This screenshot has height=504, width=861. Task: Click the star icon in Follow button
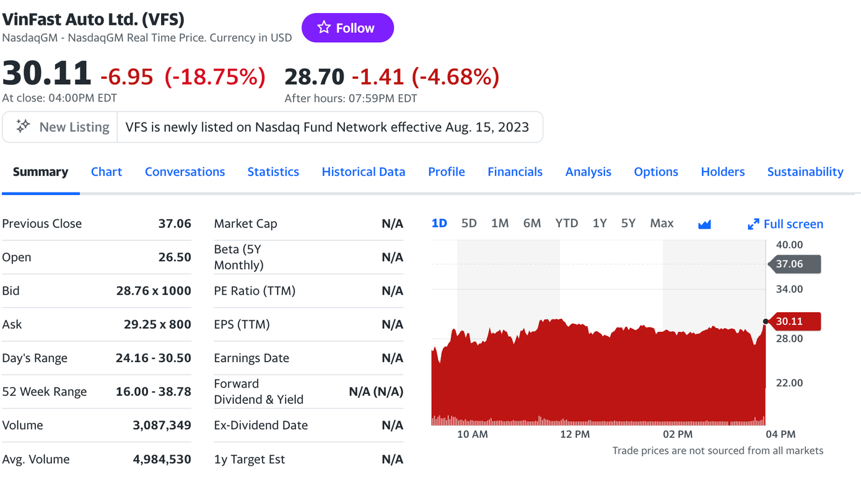(323, 27)
